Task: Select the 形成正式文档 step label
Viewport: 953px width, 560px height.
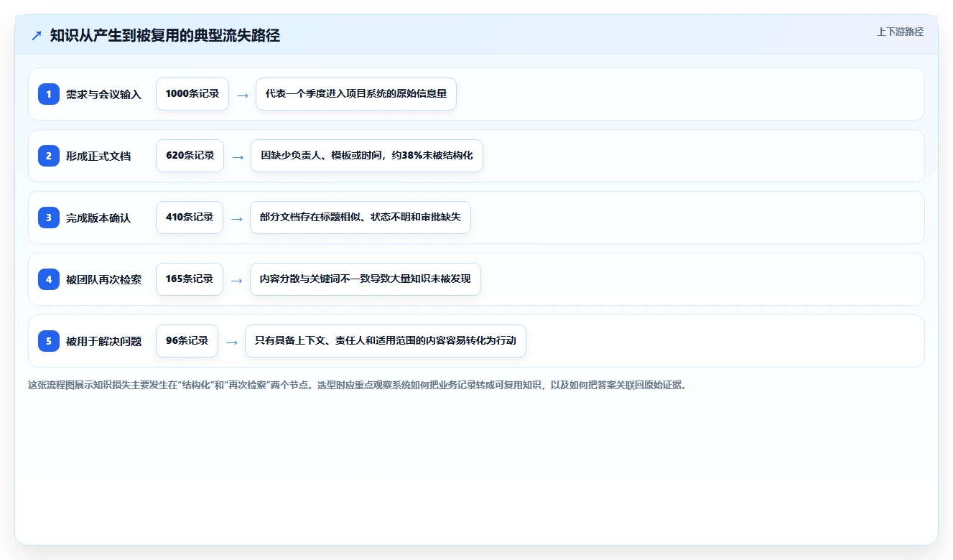Action: click(98, 156)
